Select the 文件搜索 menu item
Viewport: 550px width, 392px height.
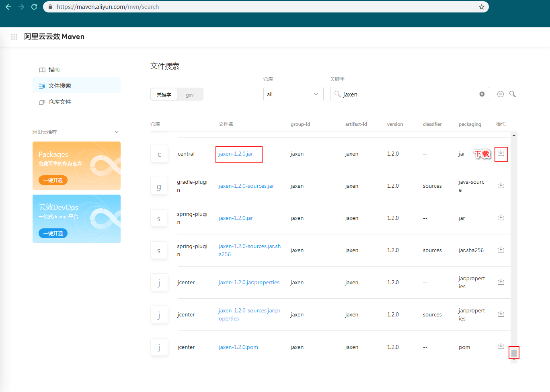click(76, 86)
